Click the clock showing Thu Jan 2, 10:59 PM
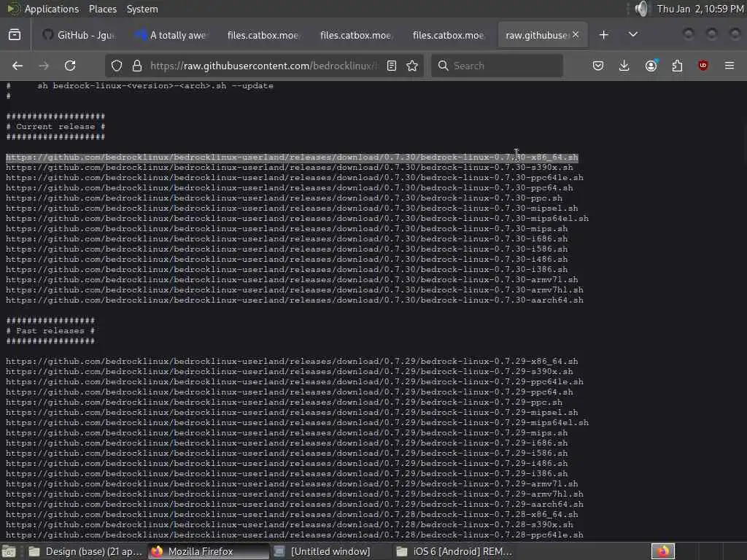This screenshot has width=747, height=560. (700, 9)
